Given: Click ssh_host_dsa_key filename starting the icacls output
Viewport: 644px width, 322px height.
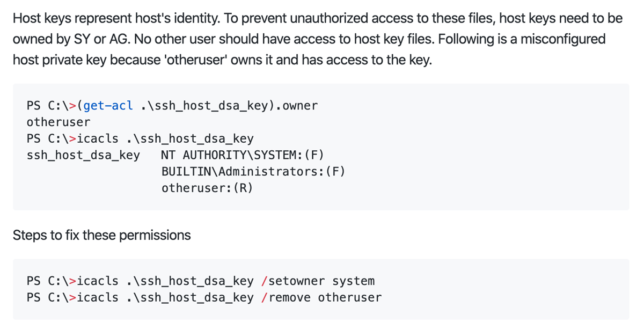Looking at the screenshot, I should click(83, 155).
